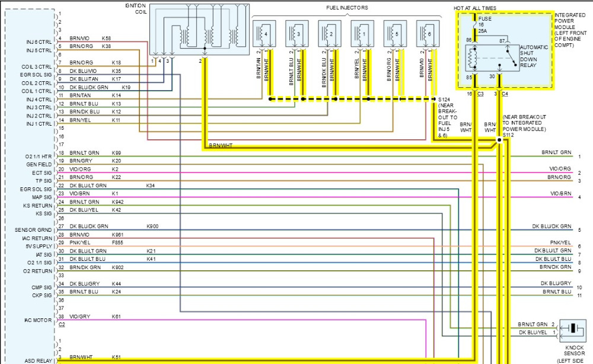Select fuel injector 5 symbol
Screen dimensions: 593x364
(x=394, y=34)
